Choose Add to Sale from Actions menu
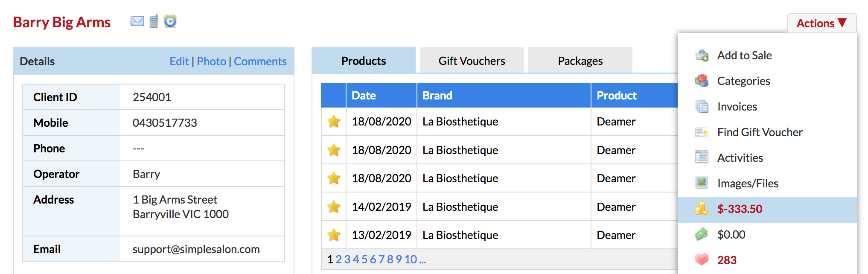868x274 pixels. [x=767, y=55]
